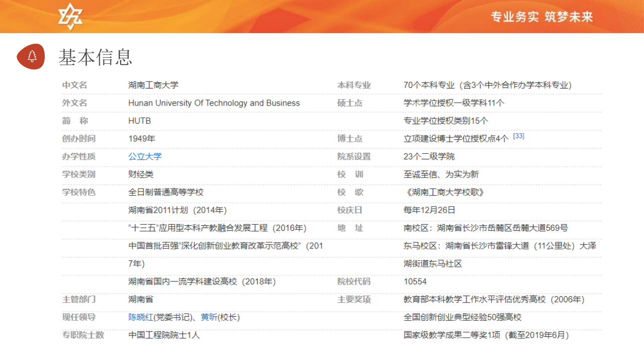The image size is (644, 362).
Task: Select the 中文名 field label
Action: [x=74, y=85]
